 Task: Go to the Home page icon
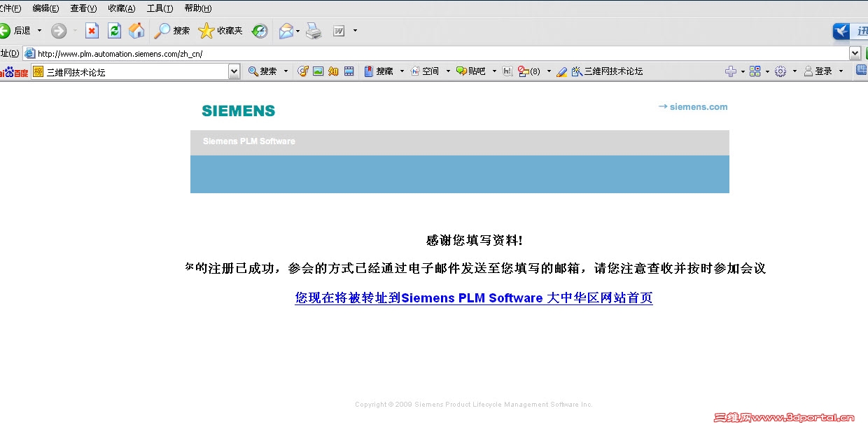[136, 31]
